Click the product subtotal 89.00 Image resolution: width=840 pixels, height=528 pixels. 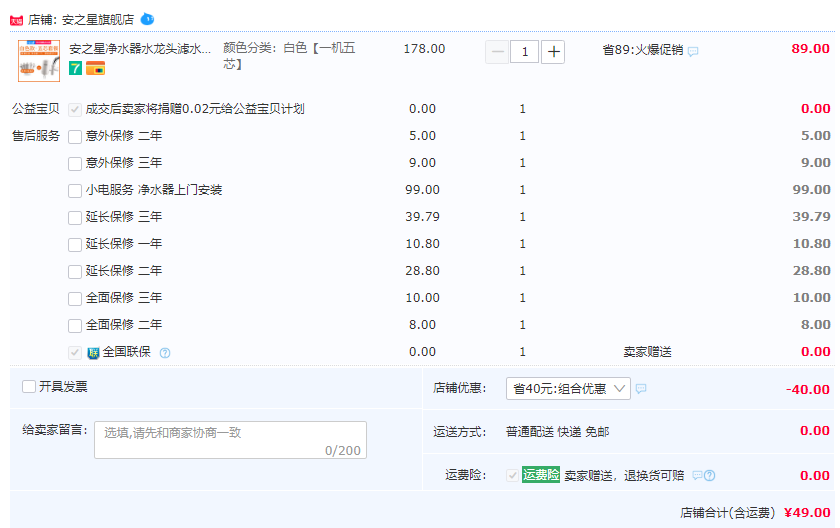[811, 49]
